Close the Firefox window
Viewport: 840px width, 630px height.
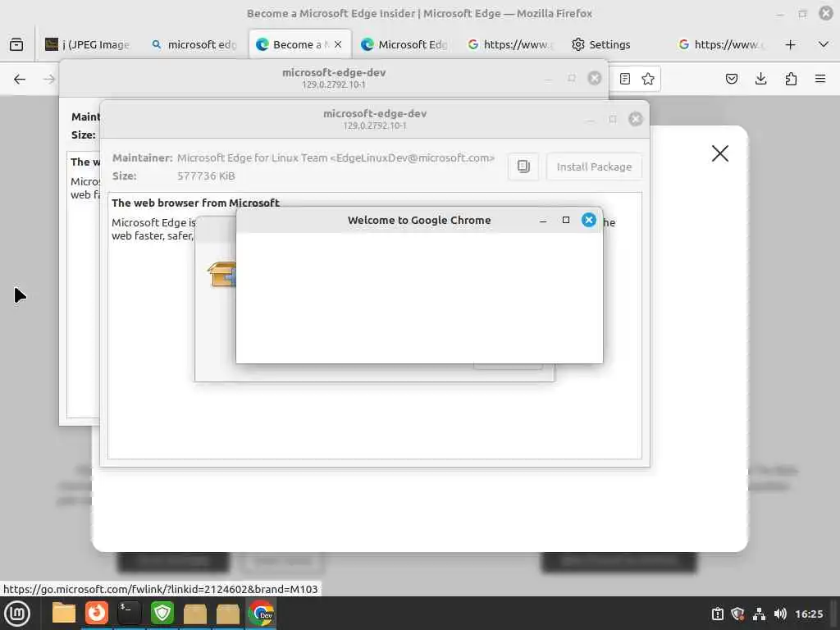826,13
